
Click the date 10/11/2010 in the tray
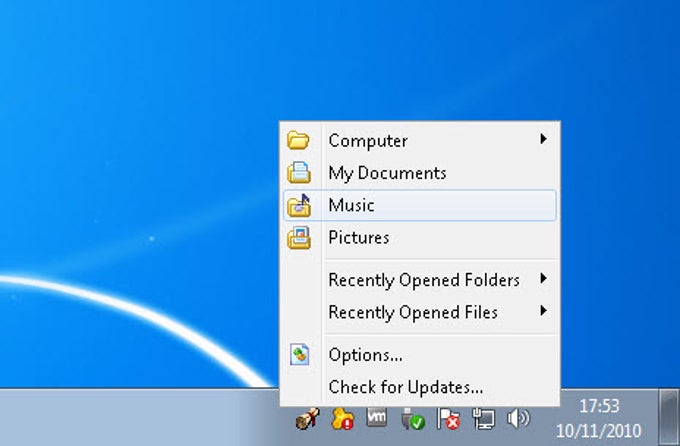click(x=598, y=431)
